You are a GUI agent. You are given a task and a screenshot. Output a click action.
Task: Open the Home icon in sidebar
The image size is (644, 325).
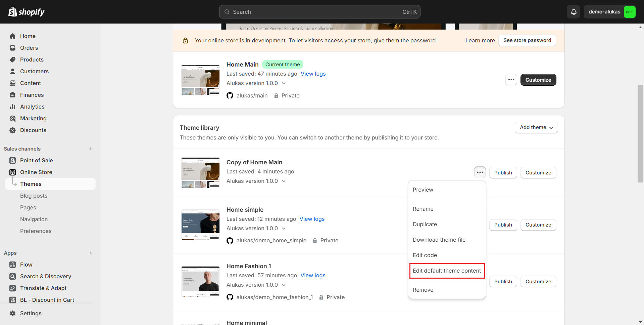coord(13,36)
